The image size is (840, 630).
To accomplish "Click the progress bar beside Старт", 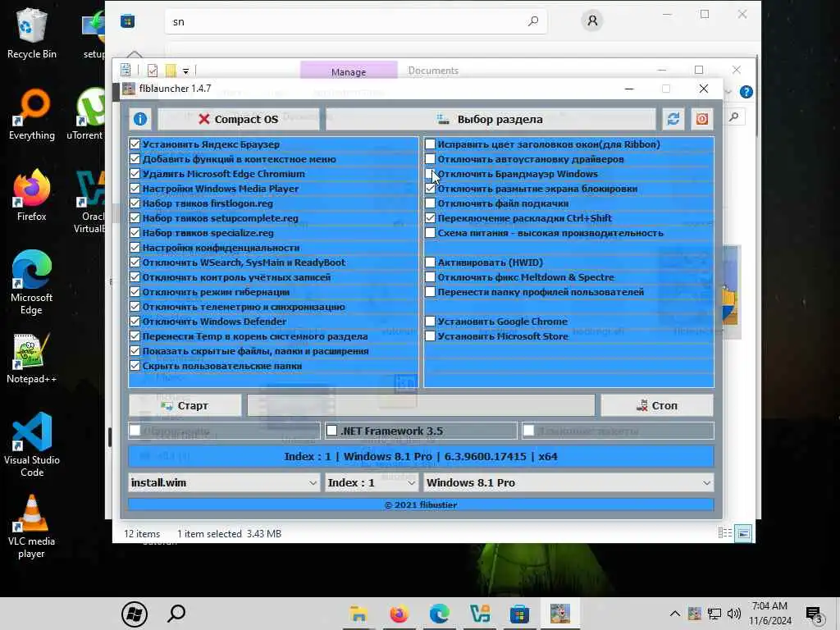I will pyautogui.click(x=421, y=405).
